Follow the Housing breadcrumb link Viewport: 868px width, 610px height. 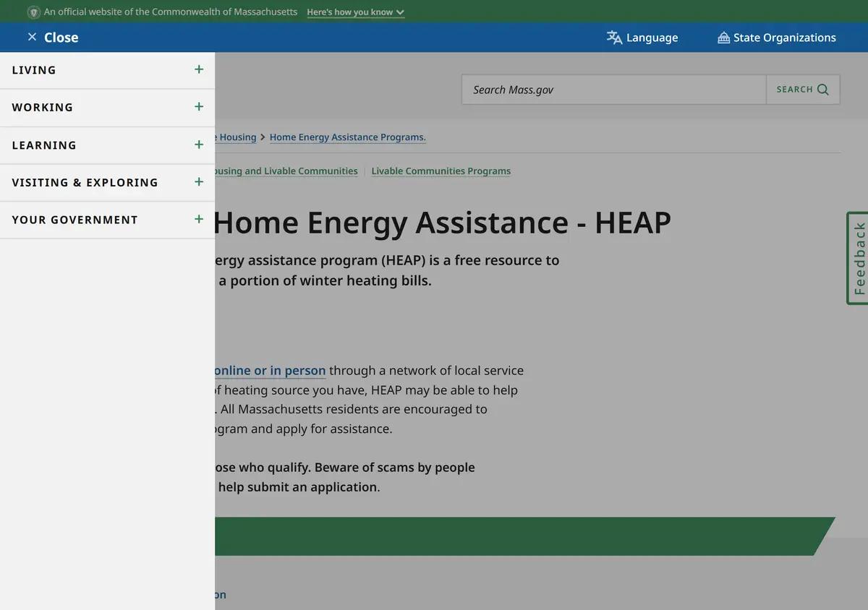[x=237, y=137]
